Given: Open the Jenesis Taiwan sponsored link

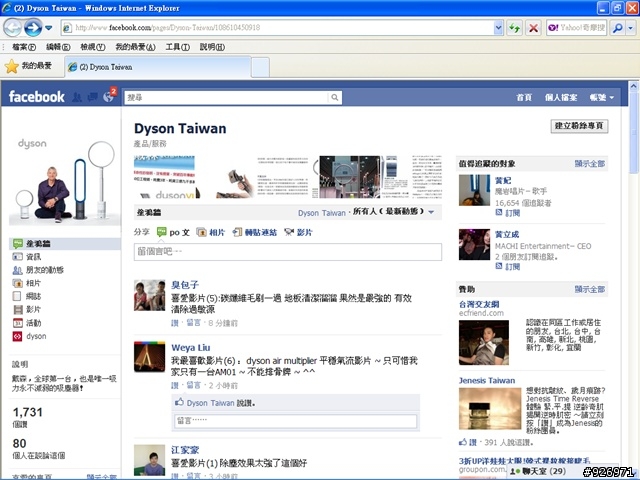Looking at the screenshot, I should click(x=487, y=380).
